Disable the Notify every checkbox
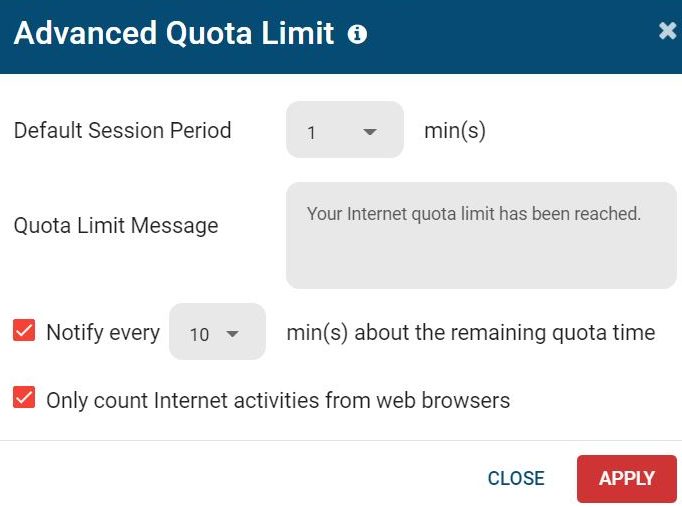Image resolution: width=682 pixels, height=507 pixels. [x=24, y=330]
